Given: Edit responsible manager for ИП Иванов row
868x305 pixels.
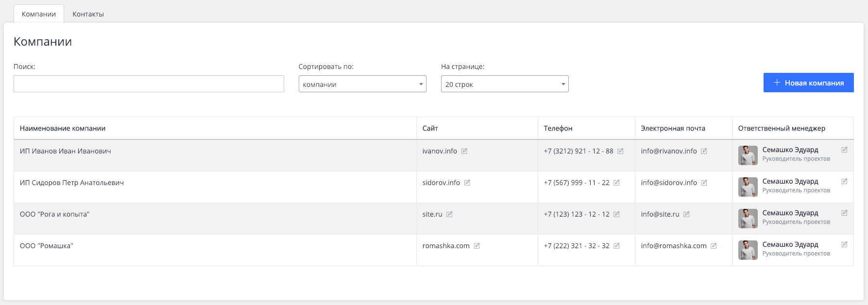Looking at the screenshot, I should [x=844, y=150].
